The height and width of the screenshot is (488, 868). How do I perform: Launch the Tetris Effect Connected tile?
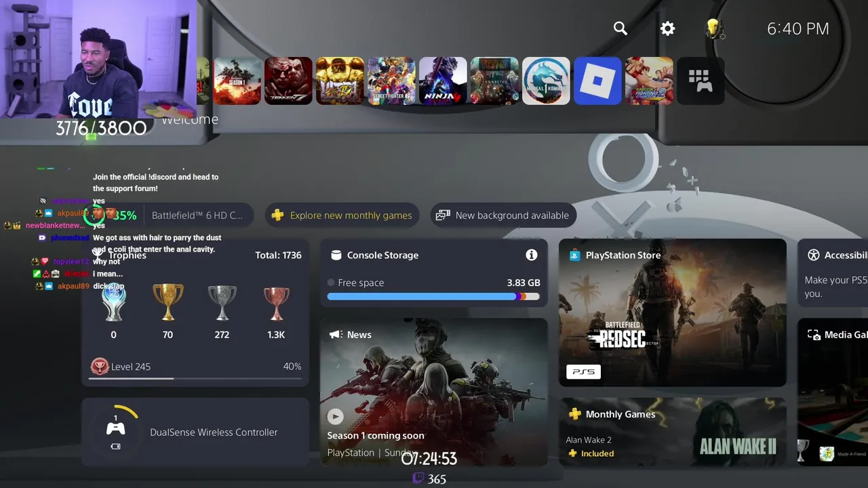click(x=495, y=81)
